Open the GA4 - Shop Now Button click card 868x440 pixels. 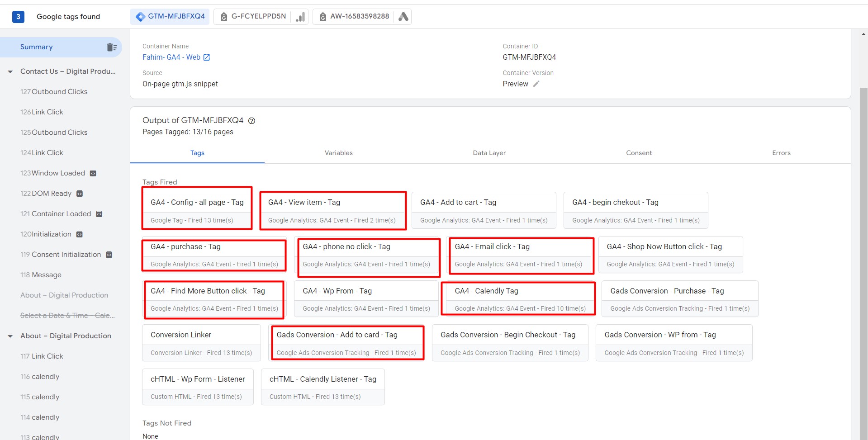click(671, 255)
